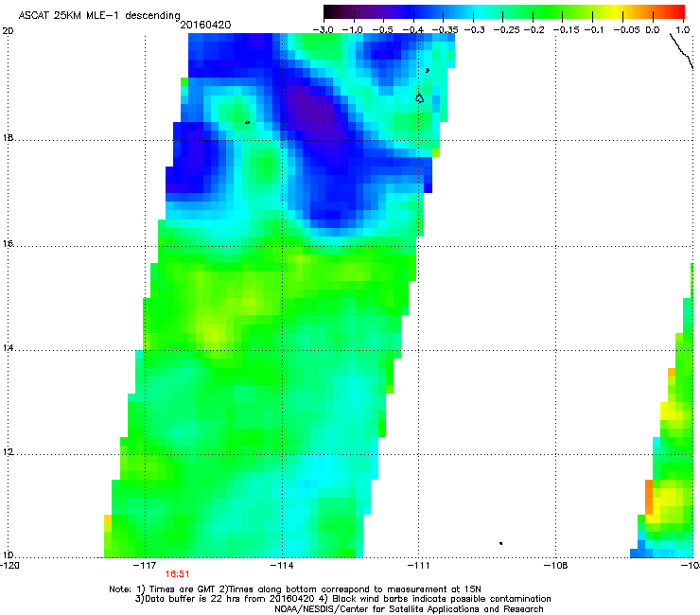Click the red end of the color bar
The width and height of the screenshot is (700, 615).
(x=678, y=12)
